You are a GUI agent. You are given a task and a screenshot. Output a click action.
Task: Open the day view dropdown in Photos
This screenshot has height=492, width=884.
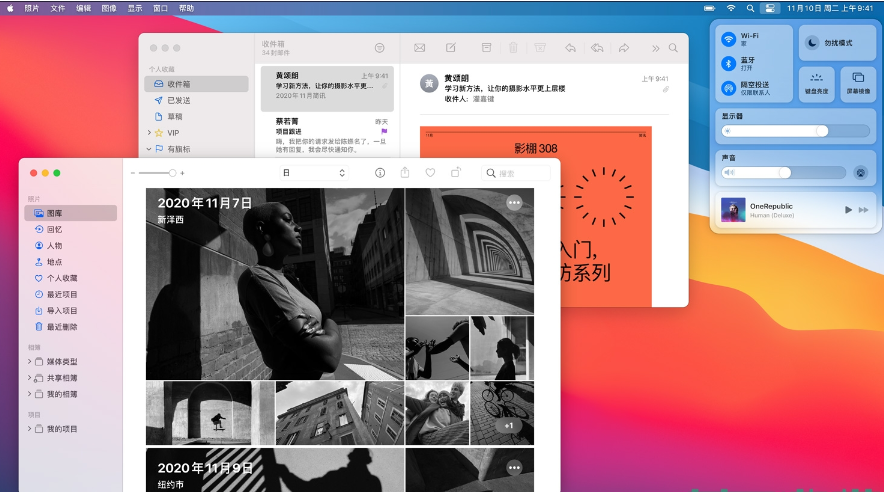click(x=314, y=173)
